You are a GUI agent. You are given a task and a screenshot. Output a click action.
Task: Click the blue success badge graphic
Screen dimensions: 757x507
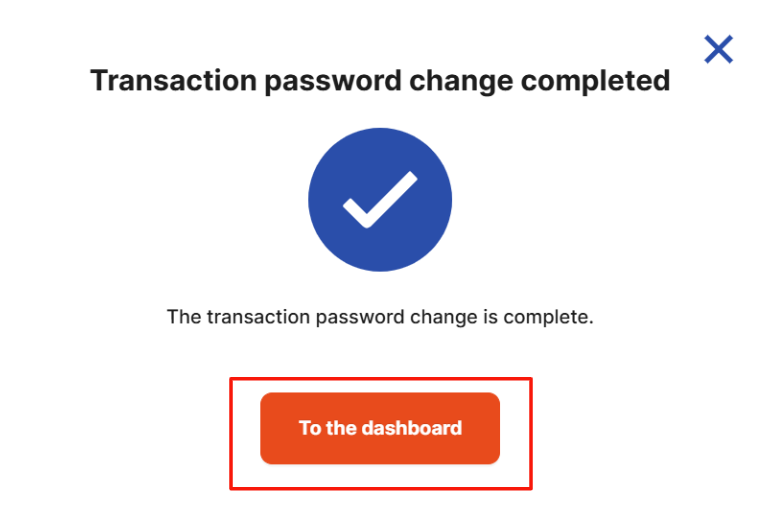(x=380, y=199)
